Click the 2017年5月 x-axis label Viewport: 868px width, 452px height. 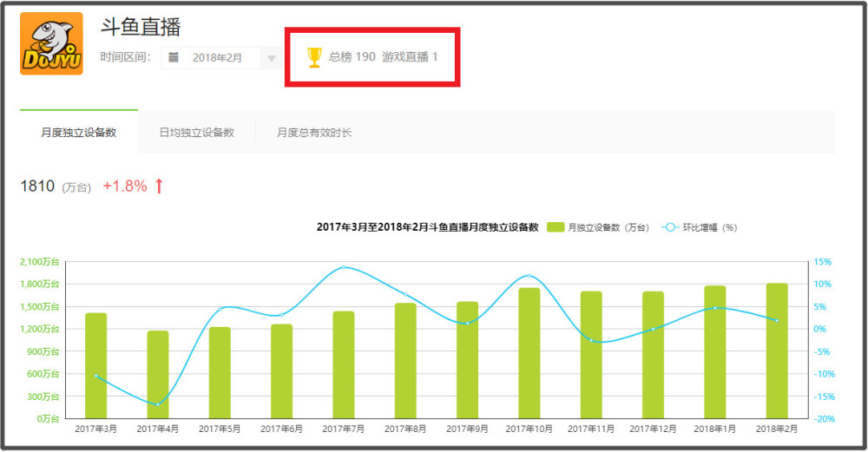[x=220, y=429]
